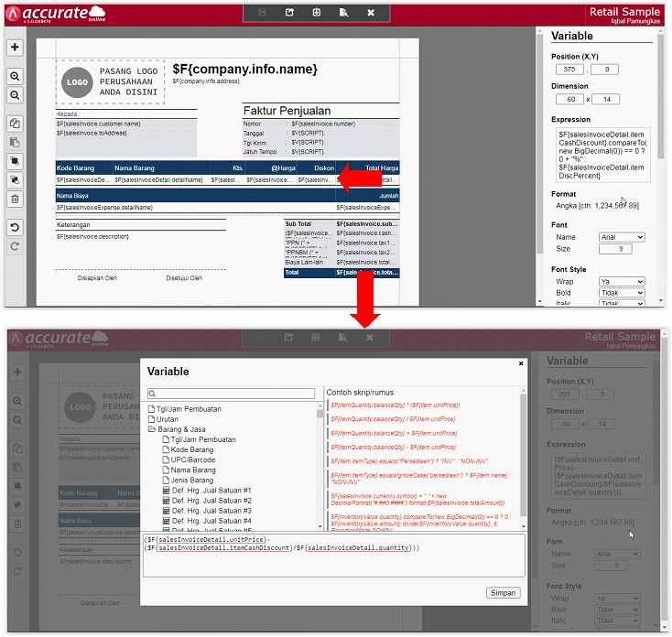Close the designer with the upper toolbar X icon
Viewport: 672px width, 637px height.
click(371, 13)
